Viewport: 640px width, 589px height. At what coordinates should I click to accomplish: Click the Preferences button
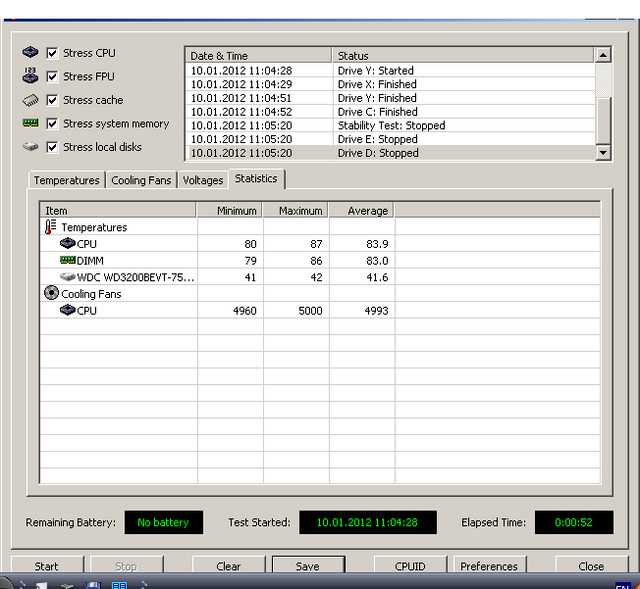coord(489,566)
